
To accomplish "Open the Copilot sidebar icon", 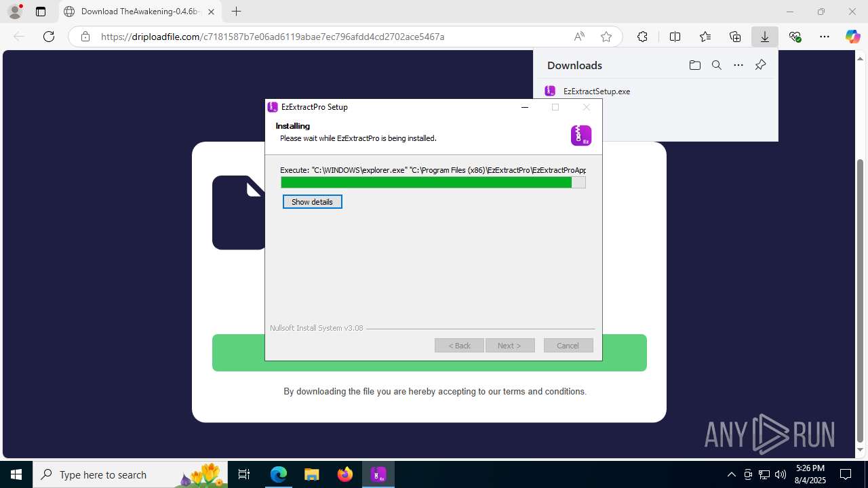I will pos(852,37).
